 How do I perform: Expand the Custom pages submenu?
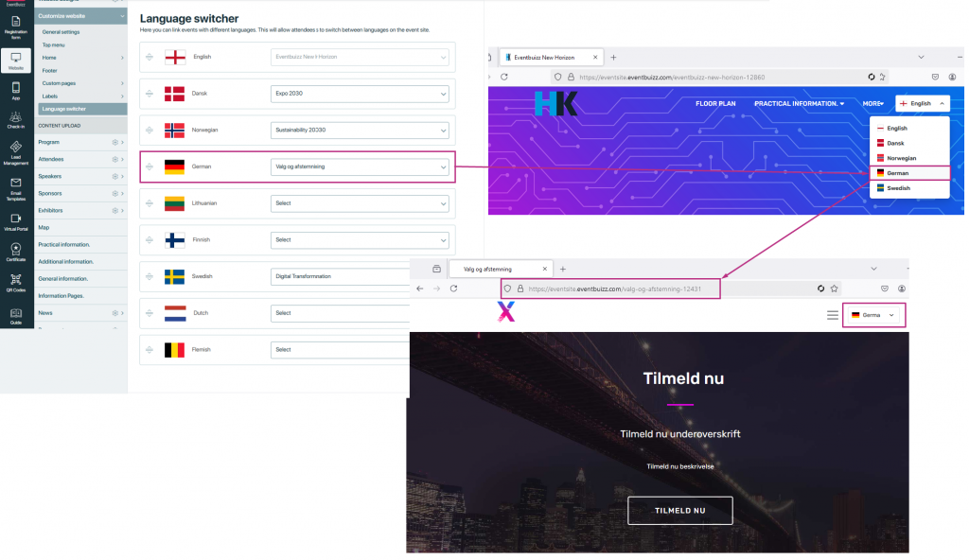click(x=122, y=83)
